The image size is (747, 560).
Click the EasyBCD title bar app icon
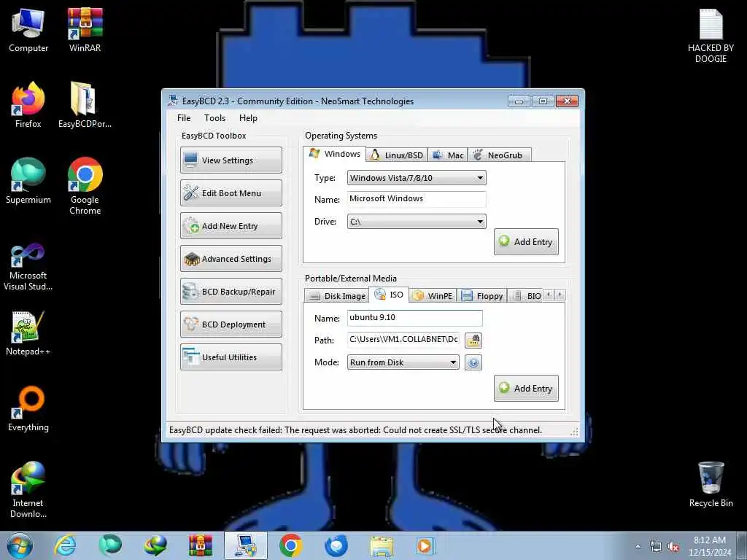click(173, 101)
